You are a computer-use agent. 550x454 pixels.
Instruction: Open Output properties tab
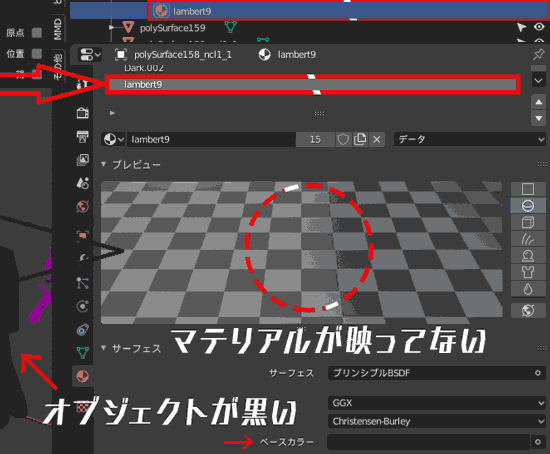click(x=83, y=136)
